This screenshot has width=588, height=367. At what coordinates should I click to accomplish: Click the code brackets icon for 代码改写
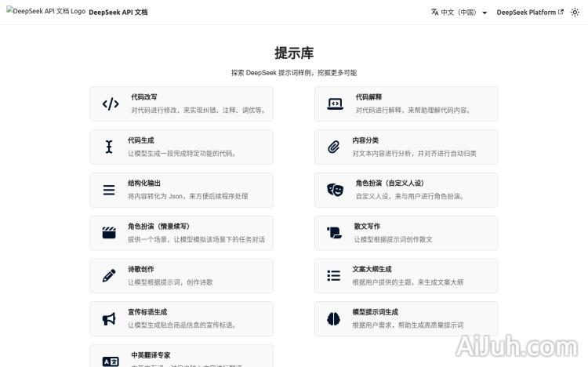111,104
